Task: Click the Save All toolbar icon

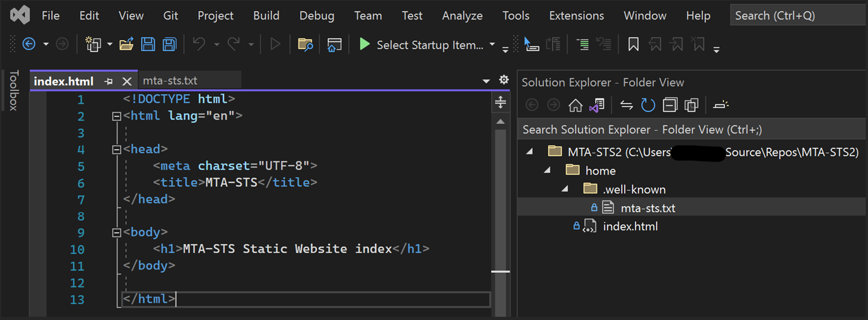Action: click(169, 44)
